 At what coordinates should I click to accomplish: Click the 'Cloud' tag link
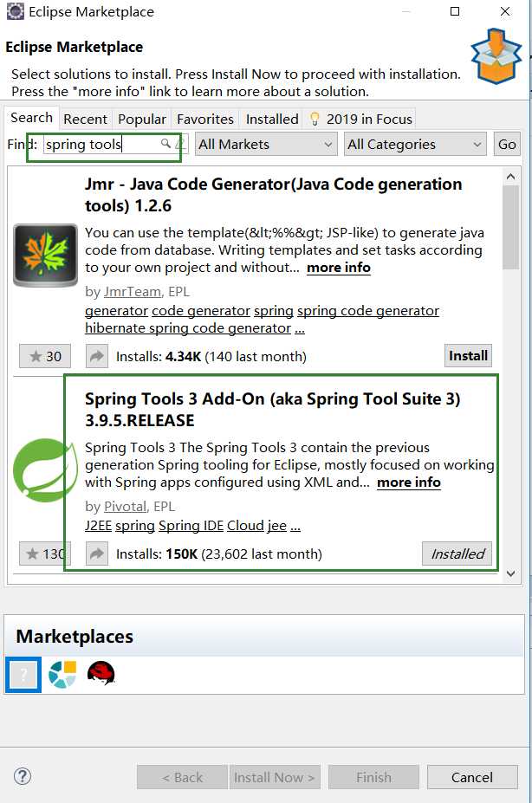click(246, 526)
